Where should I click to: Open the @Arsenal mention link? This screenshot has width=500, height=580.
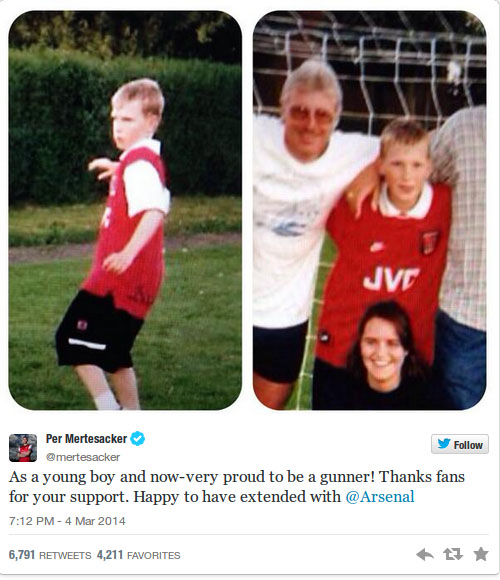point(380,496)
